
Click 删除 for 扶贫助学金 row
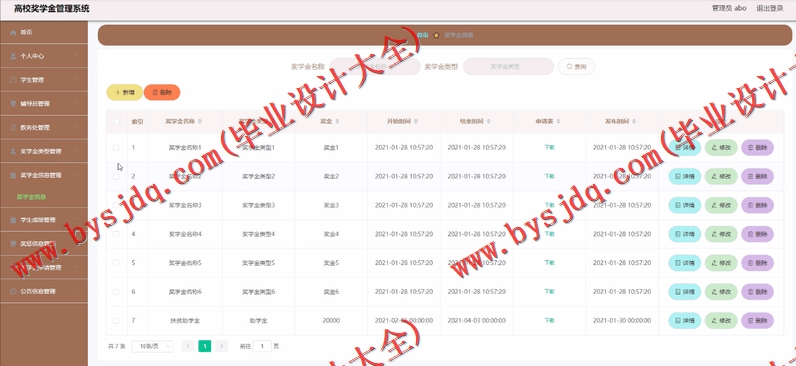pyautogui.click(x=757, y=321)
